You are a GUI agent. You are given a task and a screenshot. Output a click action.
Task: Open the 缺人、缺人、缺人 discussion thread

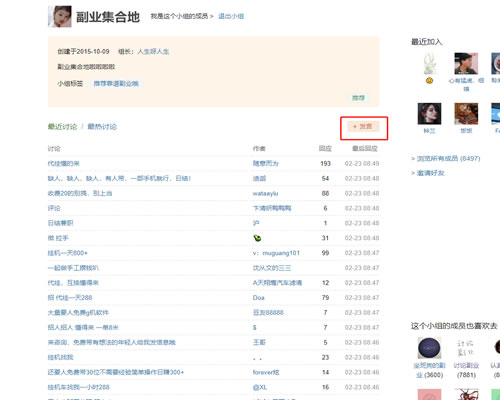(119, 178)
